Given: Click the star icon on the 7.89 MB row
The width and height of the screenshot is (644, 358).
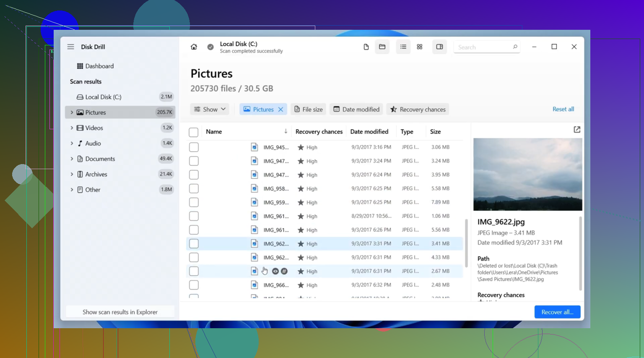Looking at the screenshot, I should (x=301, y=202).
